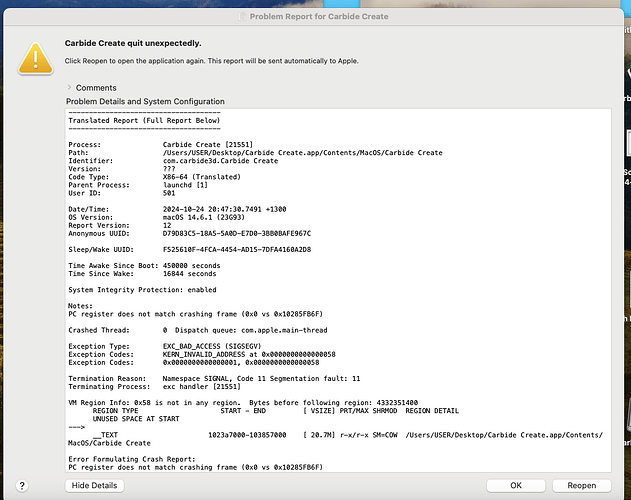The height and width of the screenshot is (500, 631).
Task: Click 'System Integrity Protection: enabled' line
Action: pyautogui.click(x=142, y=289)
